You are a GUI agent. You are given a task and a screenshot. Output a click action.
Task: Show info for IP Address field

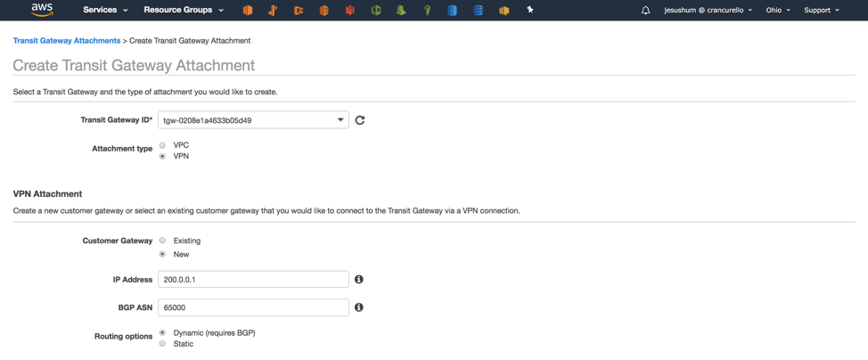359,279
